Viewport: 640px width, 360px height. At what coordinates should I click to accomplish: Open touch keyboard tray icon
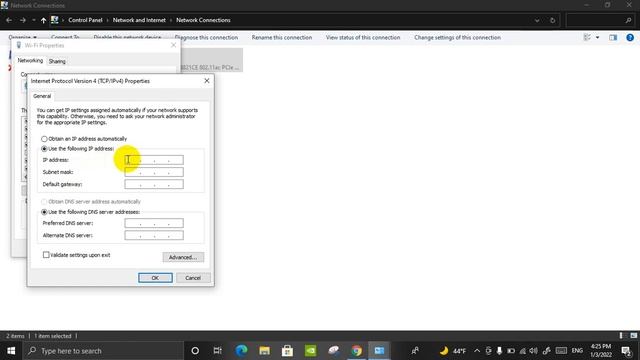[561, 351]
